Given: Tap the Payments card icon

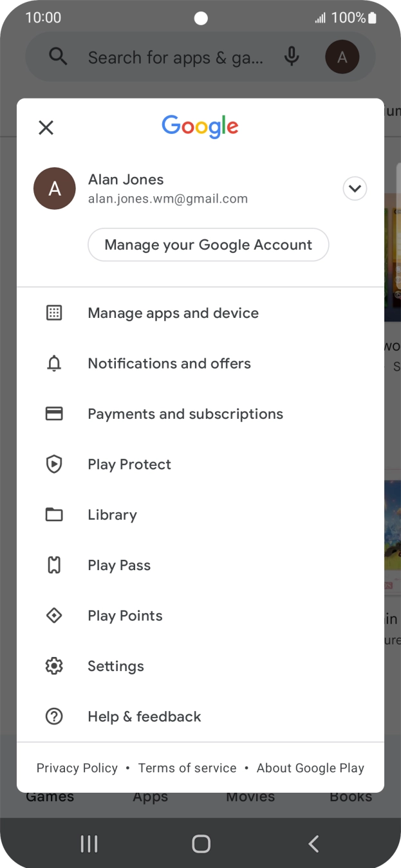Looking at the screenshot, I should pyautogui.click(x=54, y=414).
